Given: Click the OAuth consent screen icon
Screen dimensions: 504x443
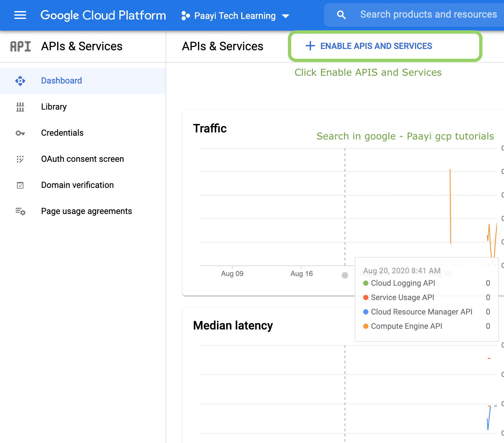Looking at the screenshot, I should [x=20, y=159].
